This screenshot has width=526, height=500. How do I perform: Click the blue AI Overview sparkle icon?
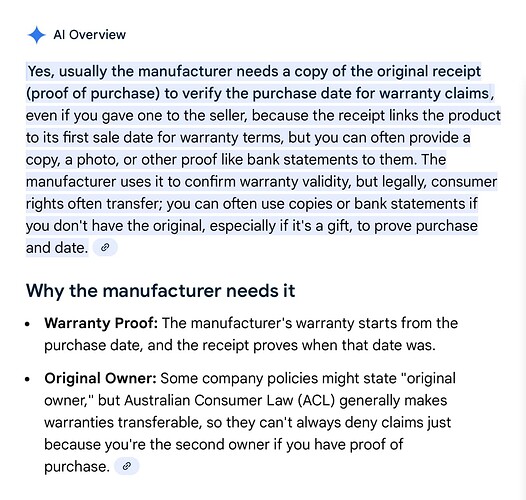(37, 35)
